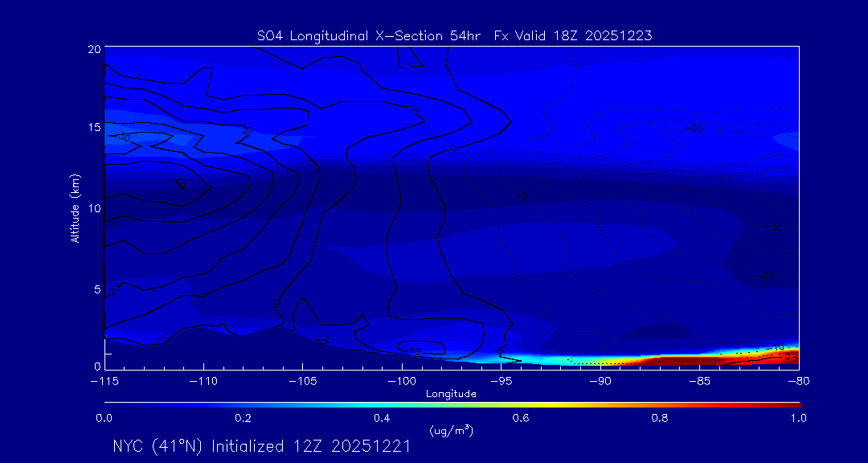Click the 0.4 colorbar value label
Viewport: 868px width, 463px height.
point(382,418)
